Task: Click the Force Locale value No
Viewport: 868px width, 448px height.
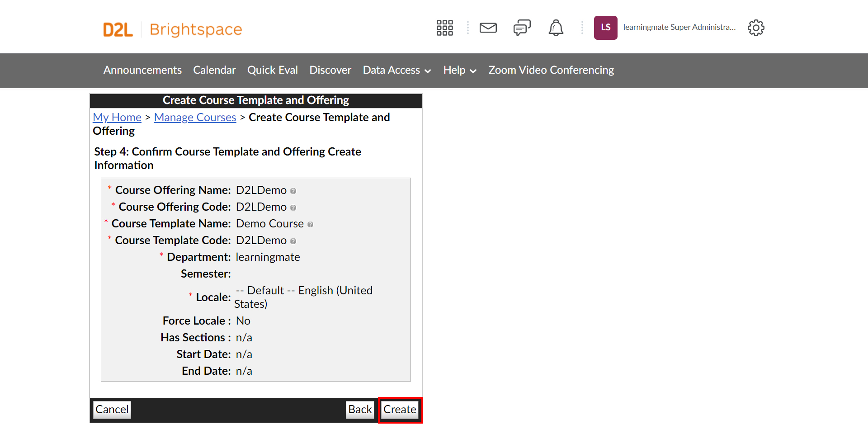Action: coord(243,321)
